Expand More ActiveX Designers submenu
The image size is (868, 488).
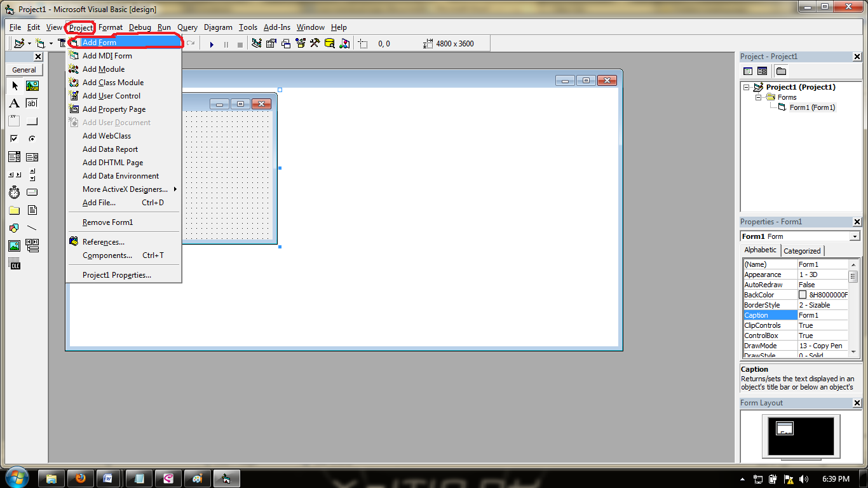click(124, 189)
